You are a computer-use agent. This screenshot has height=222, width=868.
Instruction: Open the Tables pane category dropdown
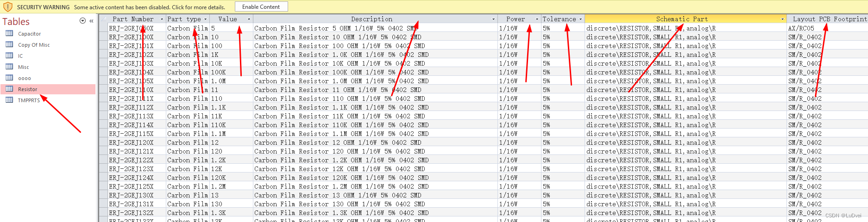click(82, 21)
